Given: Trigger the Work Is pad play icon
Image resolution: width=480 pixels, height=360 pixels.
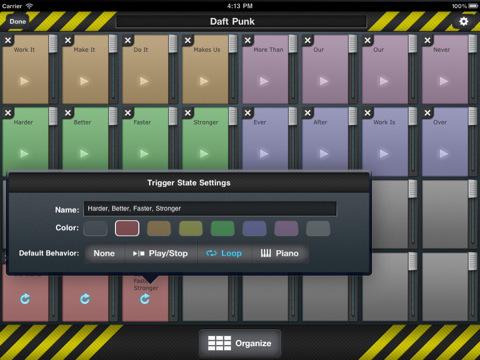Looking at the screenshot, I should [384, 154].
